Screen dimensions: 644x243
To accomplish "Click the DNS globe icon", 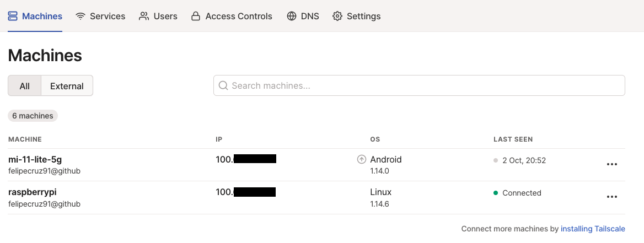I will (292, 17).
